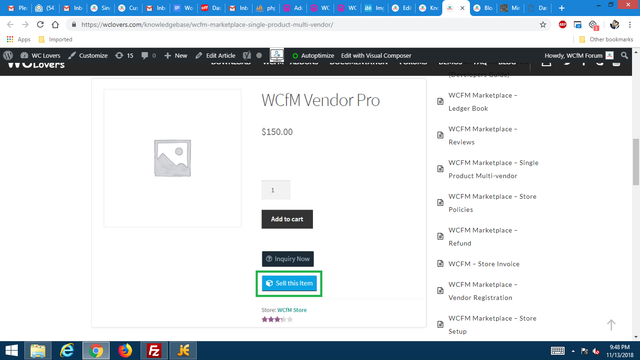Bookmark this page with the star icon

[543, 24]
